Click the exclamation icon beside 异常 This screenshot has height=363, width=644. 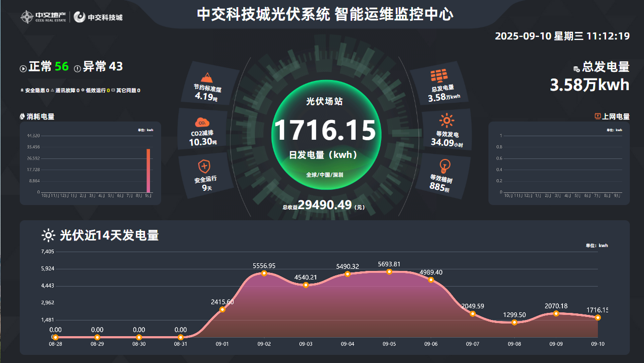[77, 68]
